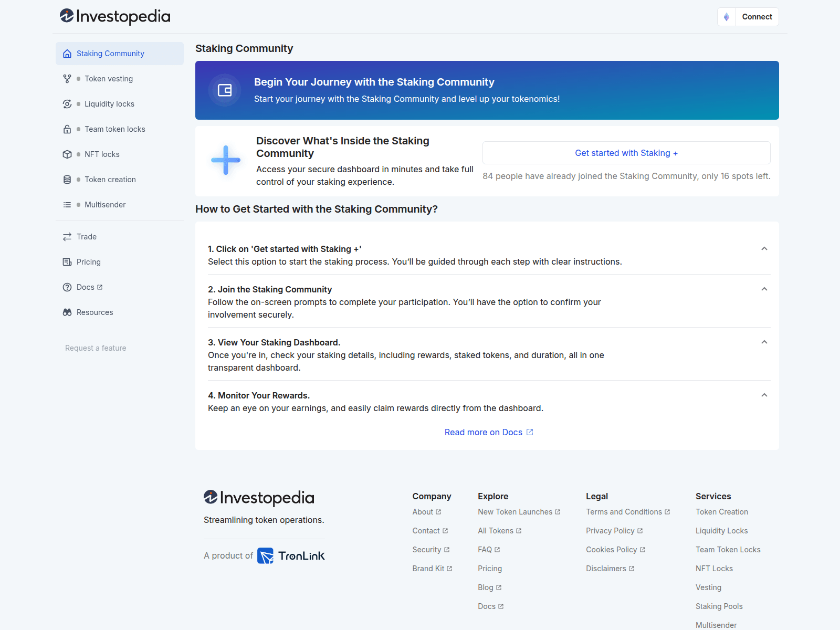This screenshot has width=840, height=630.
Task: Click the Token creation database icon
Action: point(67,180)
